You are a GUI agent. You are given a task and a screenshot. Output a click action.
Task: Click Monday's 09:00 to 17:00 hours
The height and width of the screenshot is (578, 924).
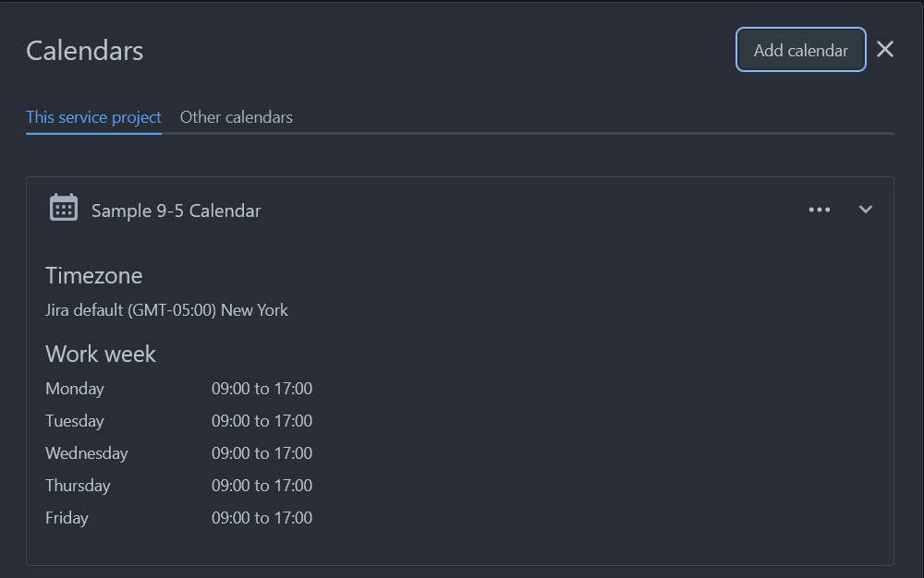click(x=261, y=389)
